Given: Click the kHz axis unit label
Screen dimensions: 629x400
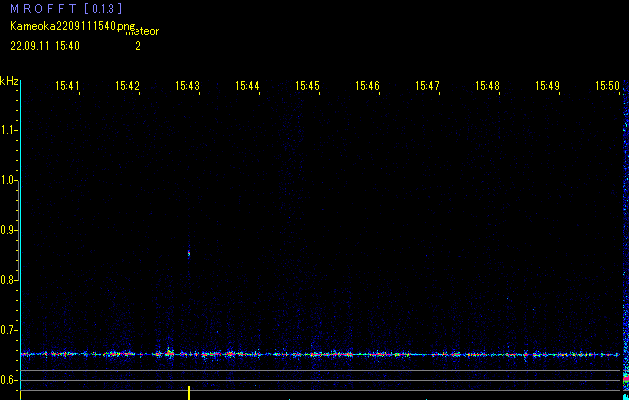Looking at the screenshot, I should (9, 81).
